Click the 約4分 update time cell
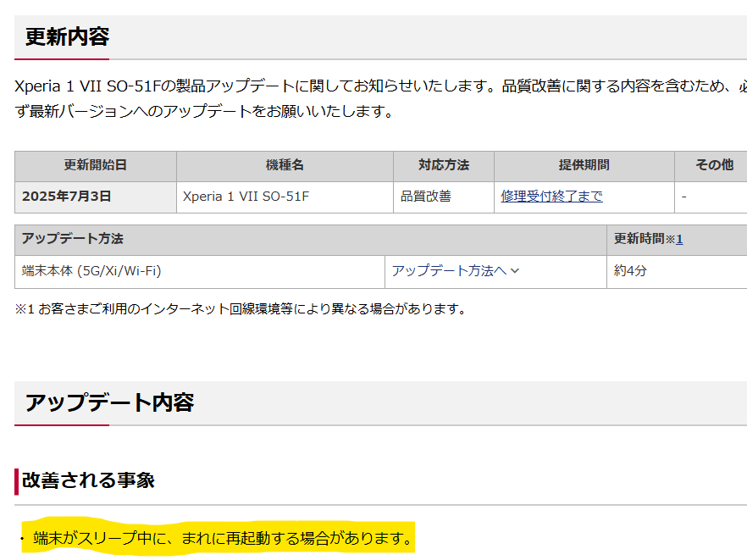Screen dimensions: 747x560 coord(677,271)
